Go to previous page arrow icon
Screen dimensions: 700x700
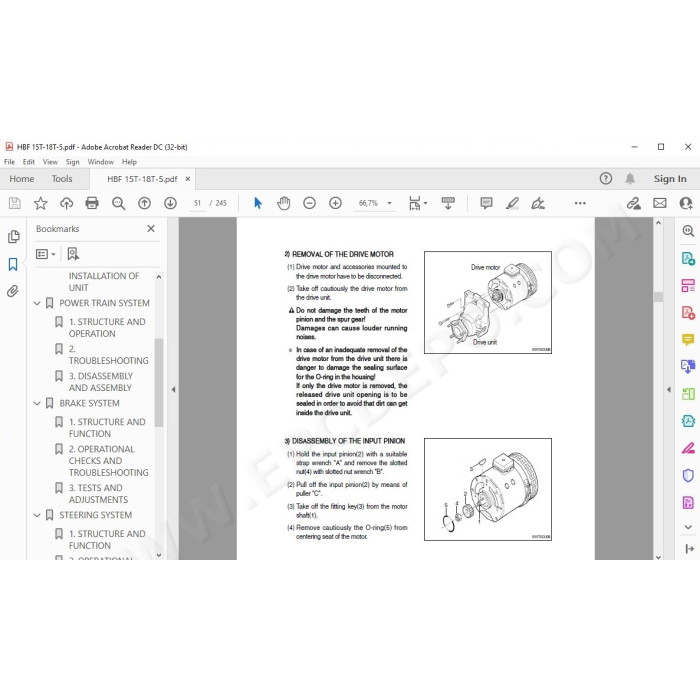click(x=144, y=204)
